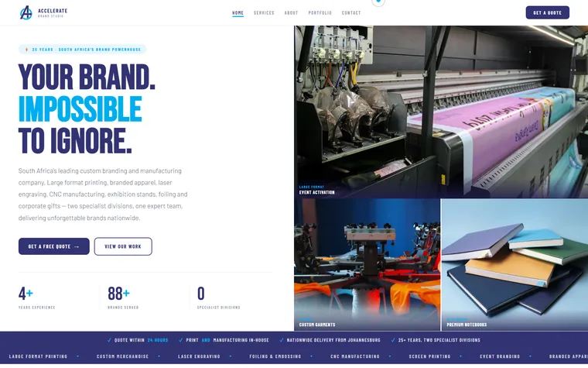Open the Premium Notebooks image

(x=514, y=265)
